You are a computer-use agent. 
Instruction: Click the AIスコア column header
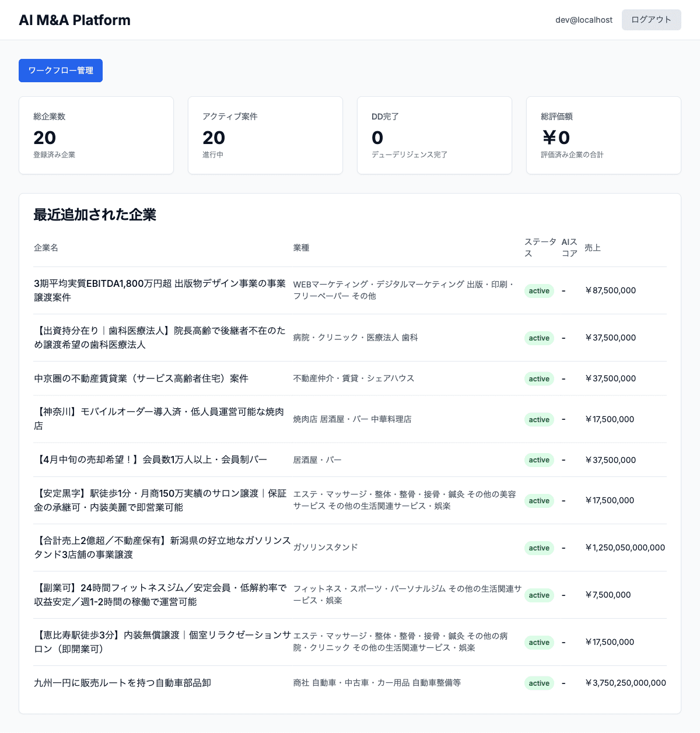coord(568,247)
